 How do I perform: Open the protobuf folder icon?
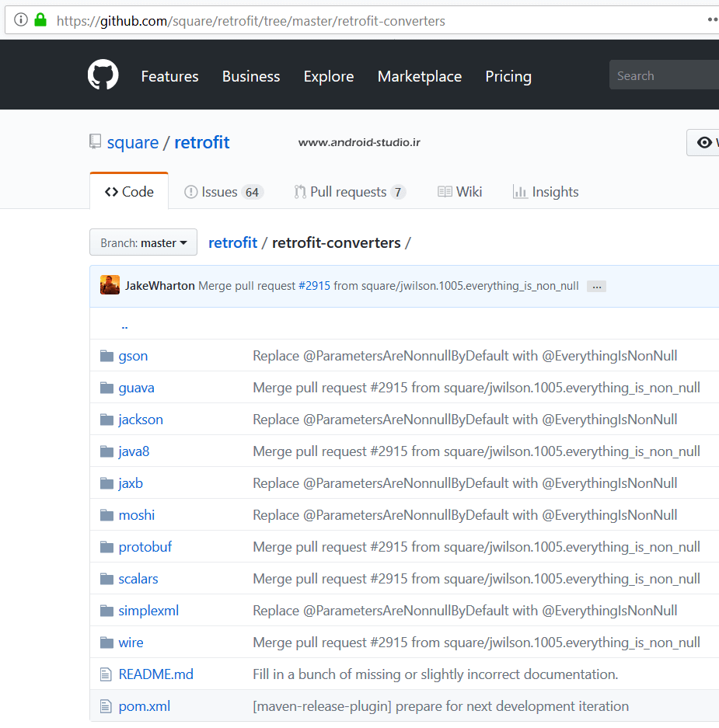(x=106, y=547)
